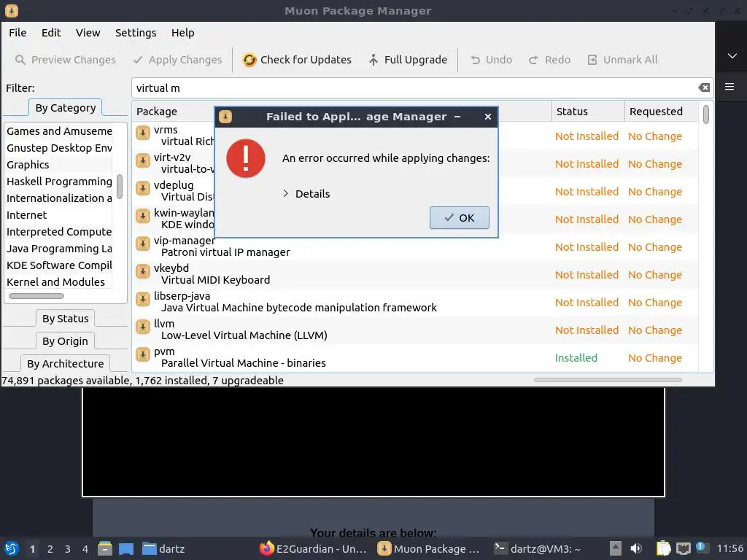This screenshot has width=747, height=560.
Task: Select the Interpreted Computer Languages category
Action: tap(59, 231)
